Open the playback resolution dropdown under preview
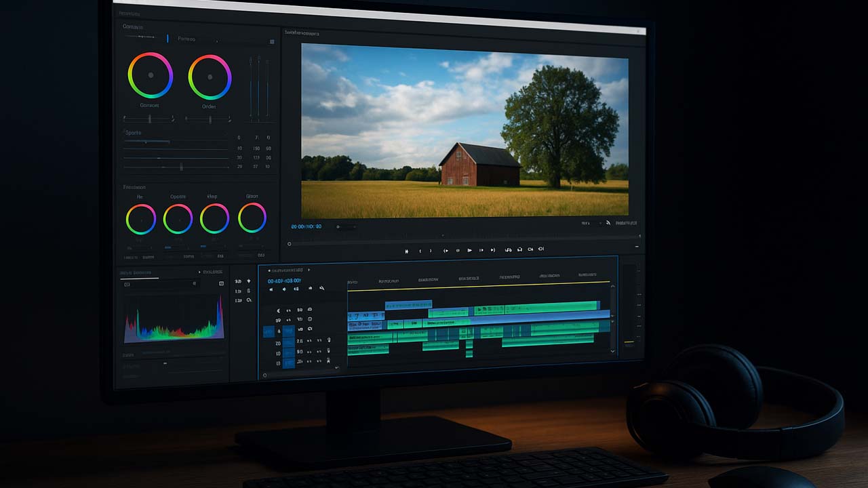Screen dimensions: 868x488 click(590, 223)
